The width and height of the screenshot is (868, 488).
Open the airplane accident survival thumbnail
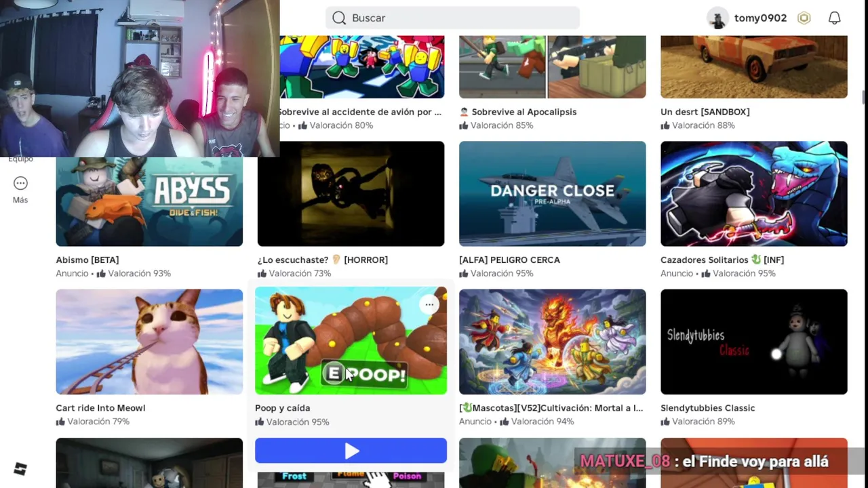pos(362,67)
